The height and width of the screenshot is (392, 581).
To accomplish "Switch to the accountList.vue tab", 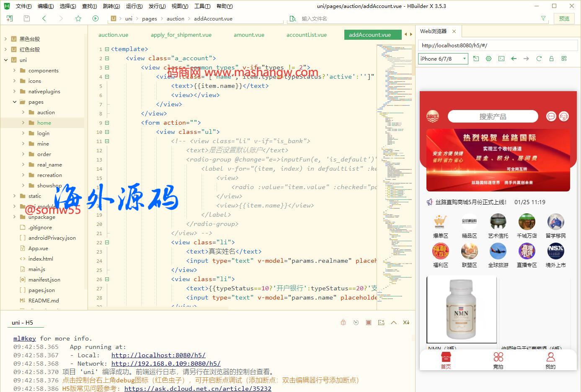I will (306, 35).
